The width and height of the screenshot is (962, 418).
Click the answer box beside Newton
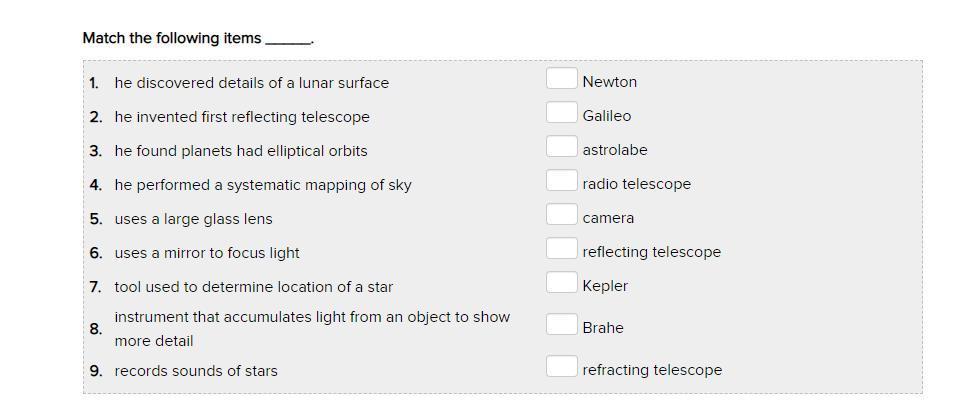pos(561,79)
